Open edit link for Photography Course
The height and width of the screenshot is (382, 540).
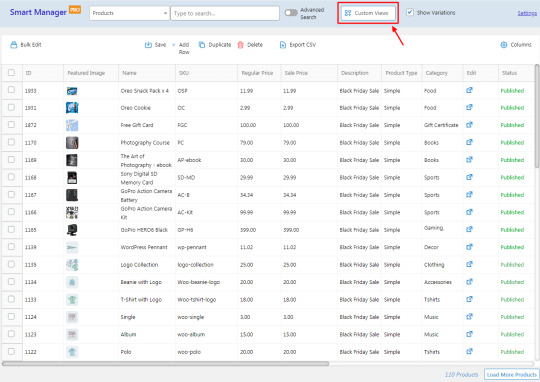click(x=469, y=142)
